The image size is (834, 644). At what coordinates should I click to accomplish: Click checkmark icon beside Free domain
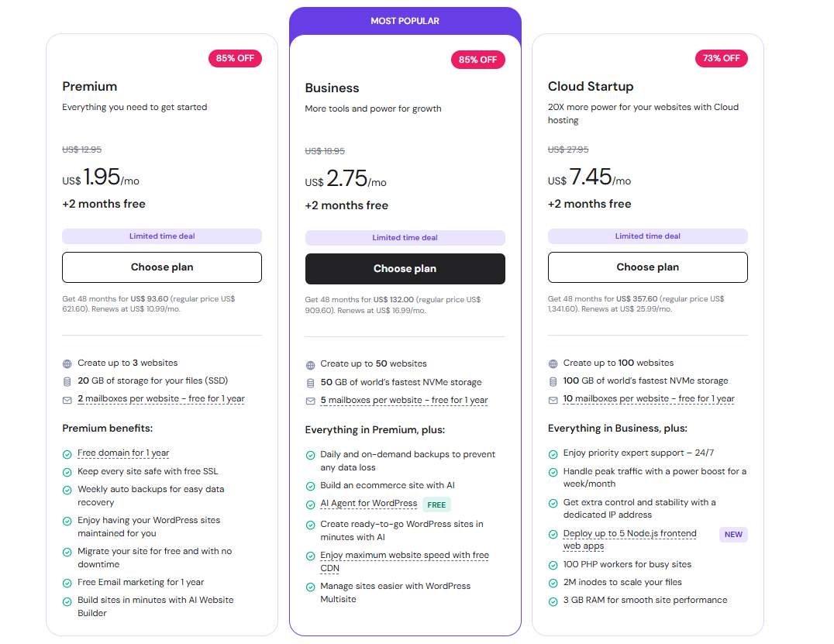67,453
